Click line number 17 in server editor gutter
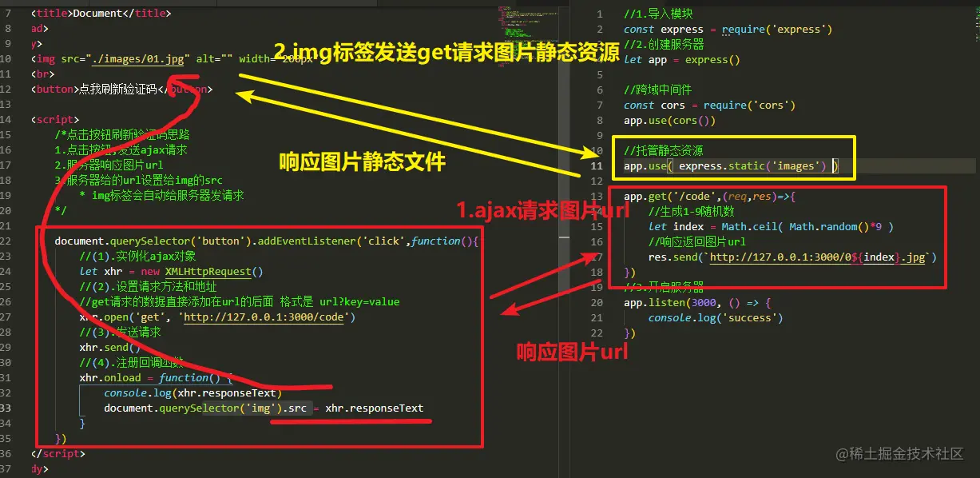Image resolution: width=980 pixels, height=478 pixels. click(x=596, y=257)
